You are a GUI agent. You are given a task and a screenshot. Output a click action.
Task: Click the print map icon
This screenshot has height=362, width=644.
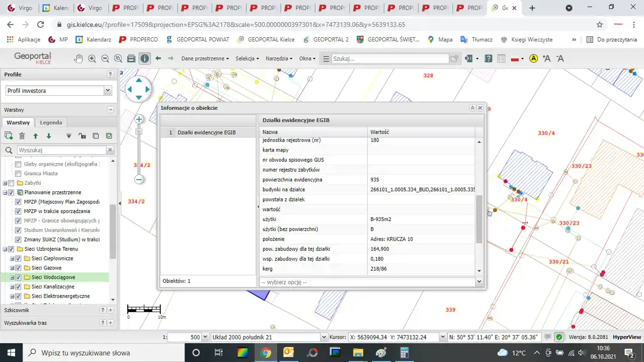[131, 58]
